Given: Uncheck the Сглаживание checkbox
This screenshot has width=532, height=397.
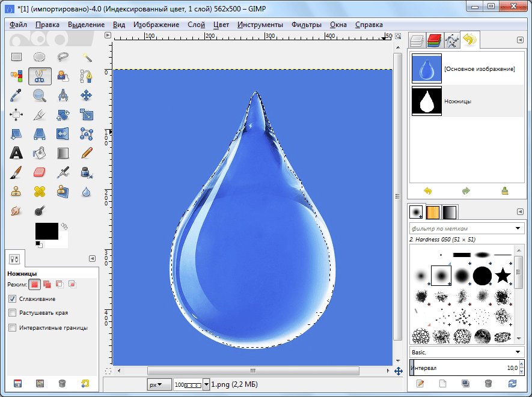Looking at the screenshot, I should (13, 299).
